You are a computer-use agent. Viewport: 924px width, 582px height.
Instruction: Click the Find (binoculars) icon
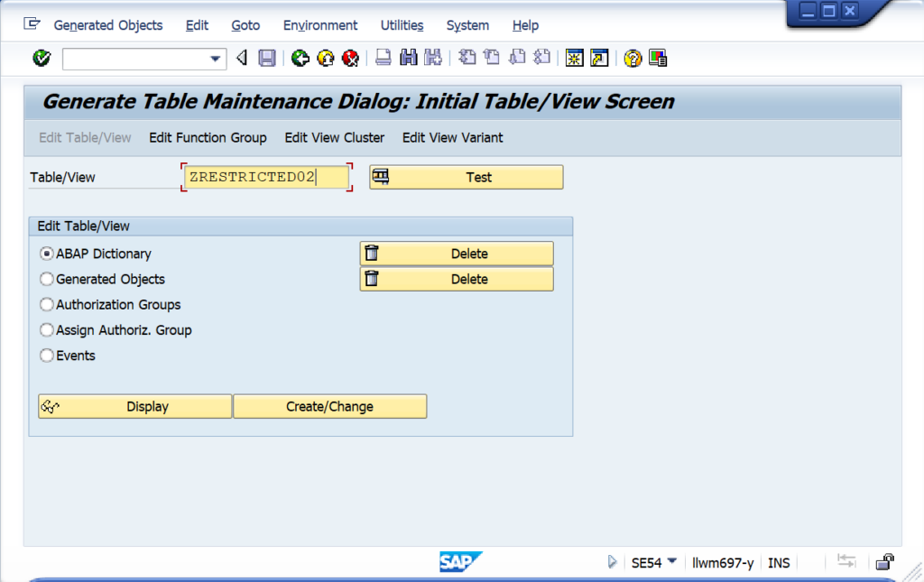[x=406, y=58]
